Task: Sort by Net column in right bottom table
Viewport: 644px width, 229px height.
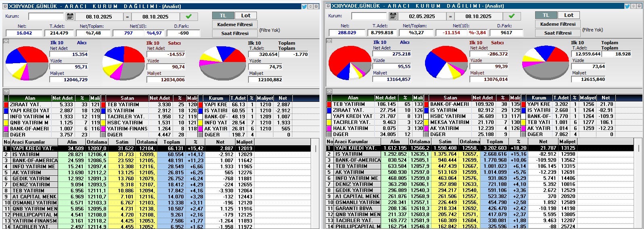Action: coord(543,142)
